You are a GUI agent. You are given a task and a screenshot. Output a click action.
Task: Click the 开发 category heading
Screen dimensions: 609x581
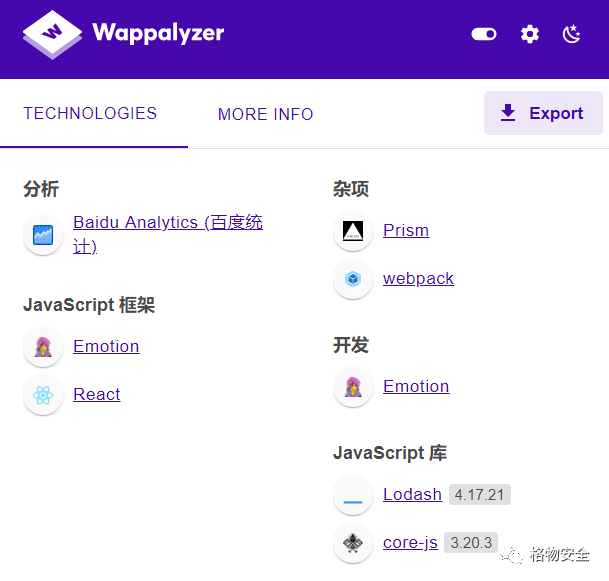coord(351,345)
